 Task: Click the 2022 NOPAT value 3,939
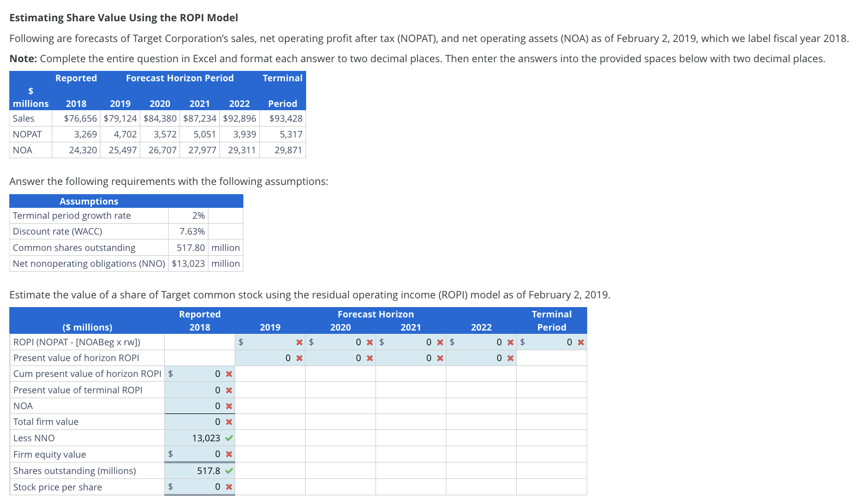(x=244, y=134)
